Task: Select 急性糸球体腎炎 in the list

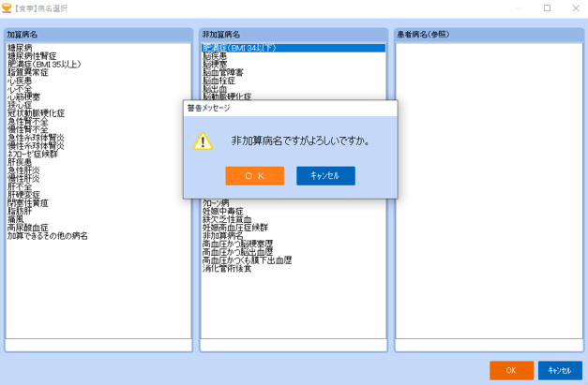Action: pos(36,138)
